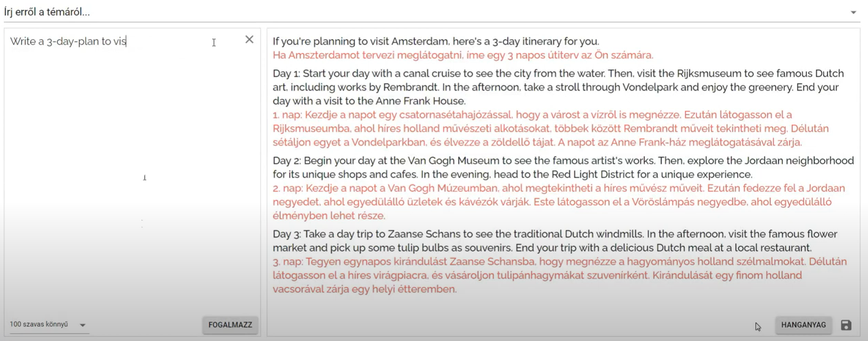Select the Hungarian "2. nap" paragraph
The height and width of the screenshot is (341, 868).
[x=556, y=201]
